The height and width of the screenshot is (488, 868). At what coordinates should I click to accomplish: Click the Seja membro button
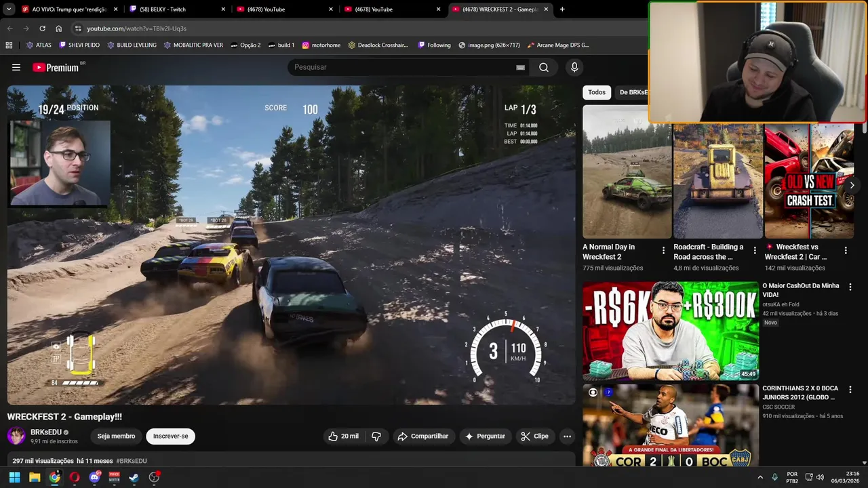(x=116, y=436)
